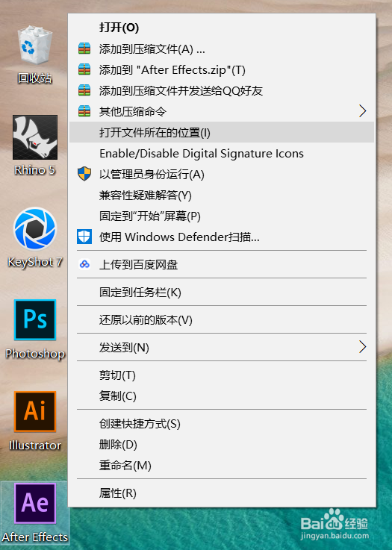The image size is (392, 550).
Task: Choose 固定到任务栏(K) menu entry
Action: click(x=222, y=292)
